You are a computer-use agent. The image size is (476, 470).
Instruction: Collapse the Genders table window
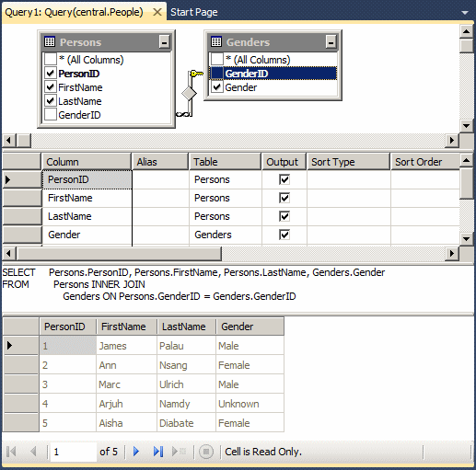331,42
